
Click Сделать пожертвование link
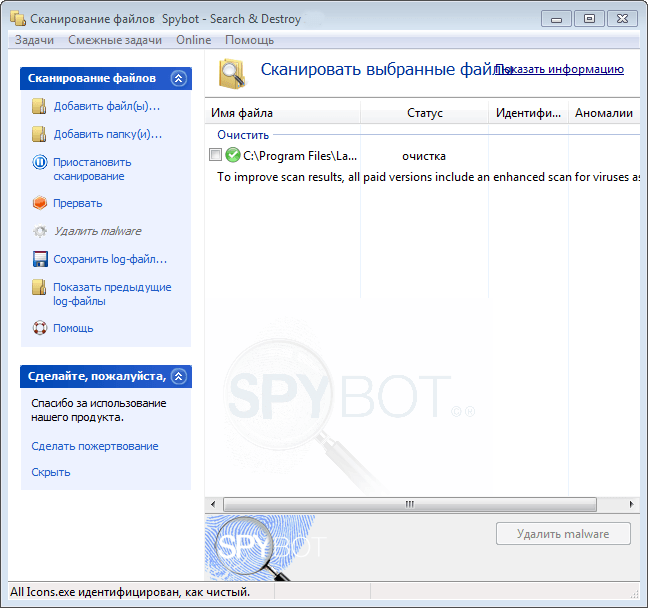pyautogui.click(x=95, y=446)
